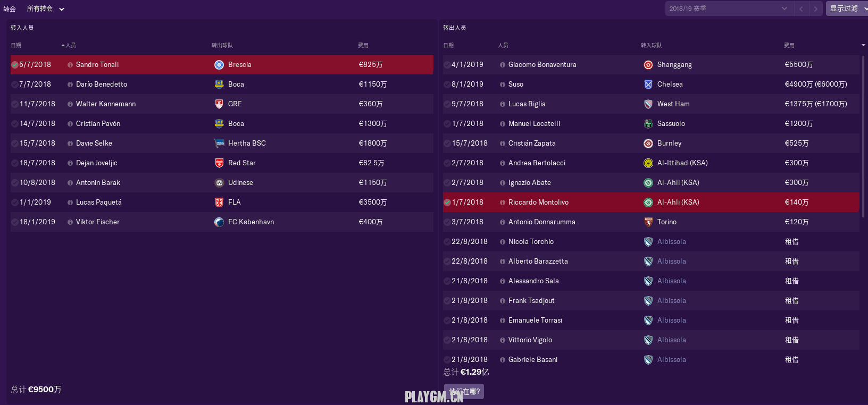This screenshot has height=405, width=868.
Task: Click the Hertha BSC club badge
Action: 219,144
